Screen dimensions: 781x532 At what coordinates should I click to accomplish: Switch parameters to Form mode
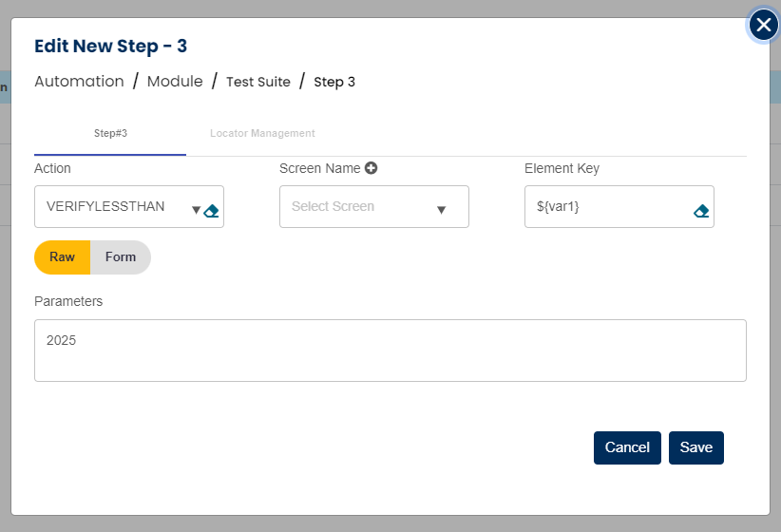pos(121,257)
